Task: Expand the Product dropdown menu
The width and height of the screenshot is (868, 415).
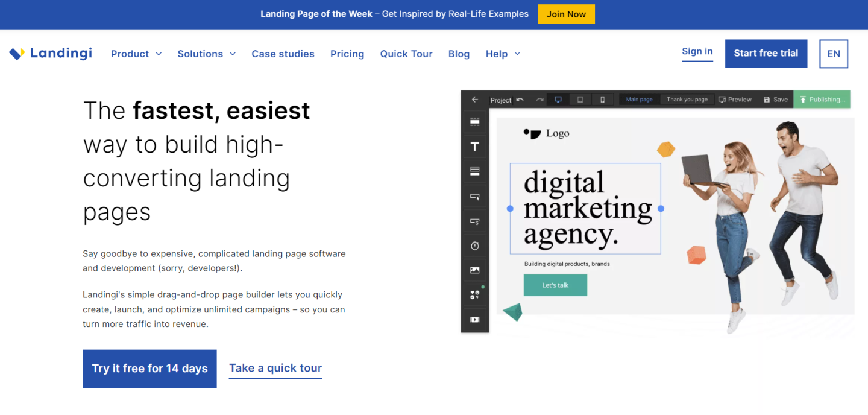Action: tap(136, 54)
